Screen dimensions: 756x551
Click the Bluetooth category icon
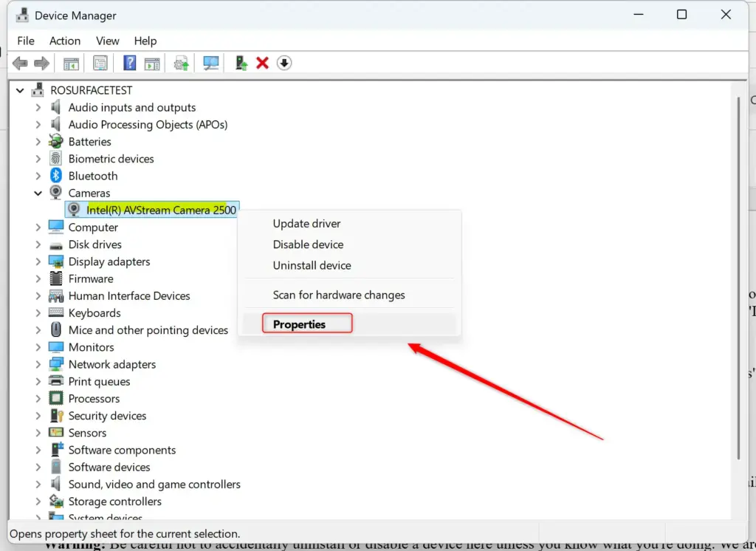[x=56, y=176]
